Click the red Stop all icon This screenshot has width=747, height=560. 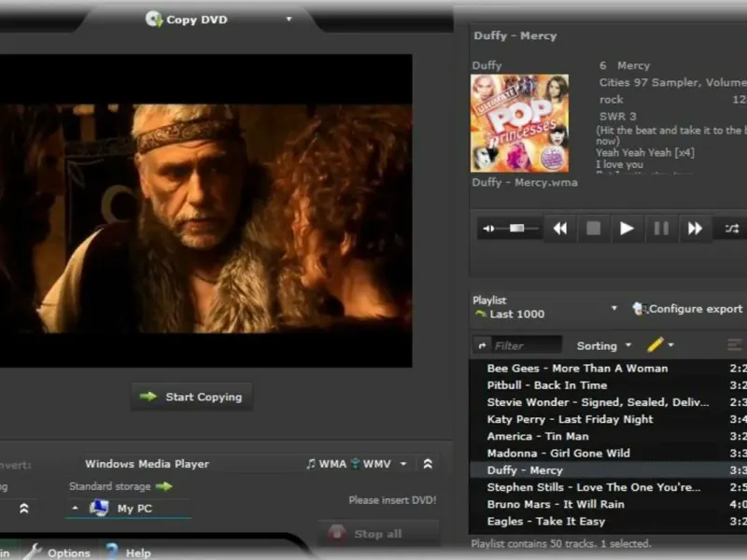tap(337, 533)
